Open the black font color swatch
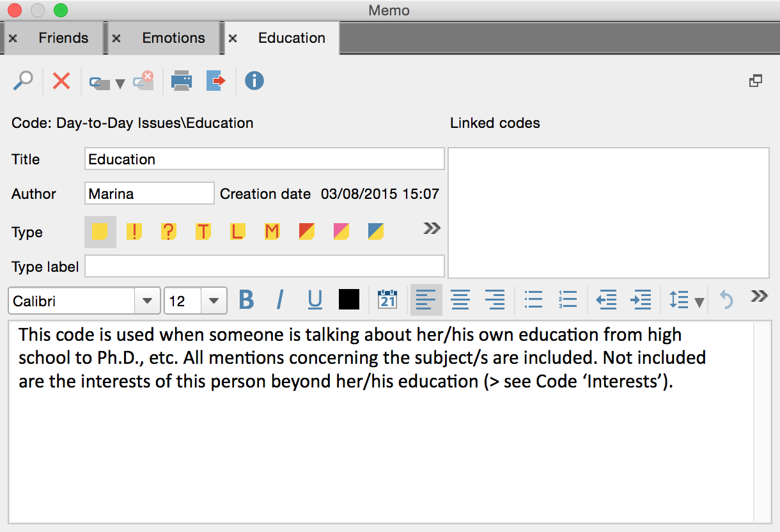This screenshot has height=532, width=780. click(349, 300)
